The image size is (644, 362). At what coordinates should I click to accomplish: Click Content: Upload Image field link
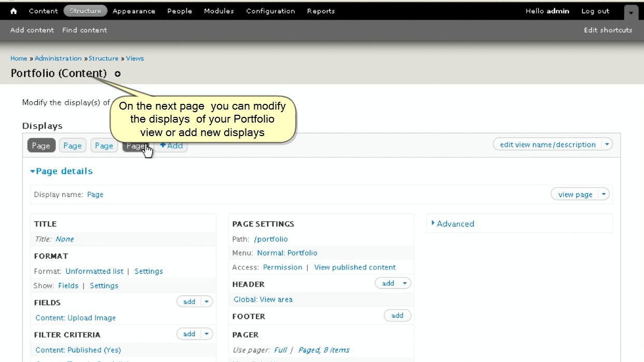click(76, 318)
